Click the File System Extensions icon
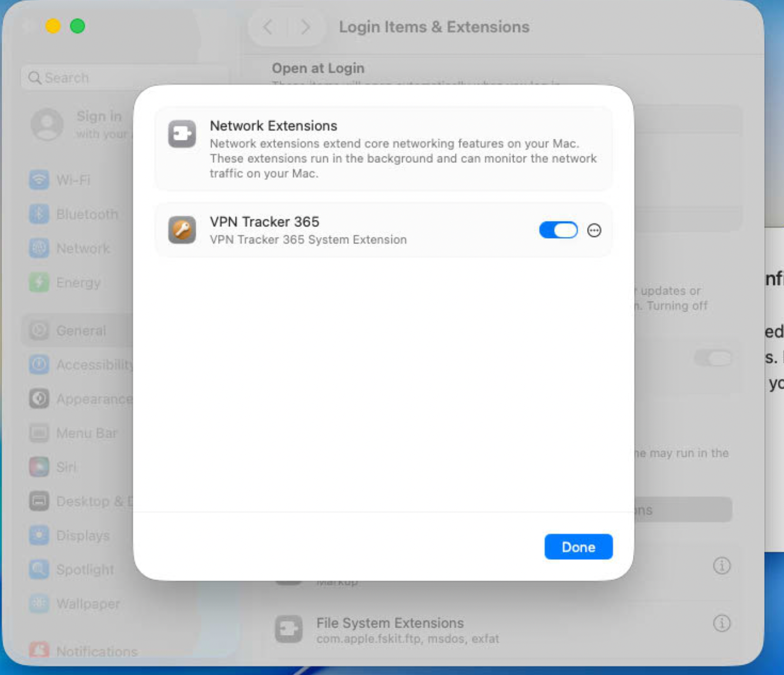Image resolution: width=784 pixels, height=675 pixels. coord(289,629)
